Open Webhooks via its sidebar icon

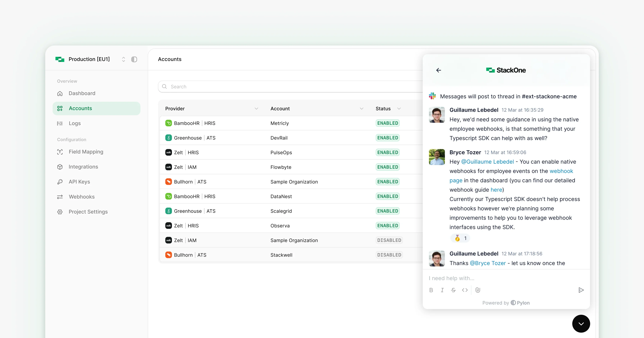[x=60, y=197]
